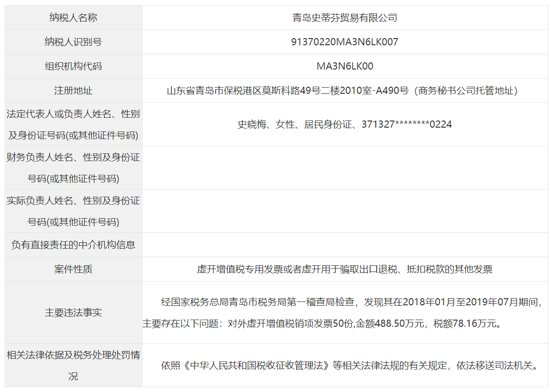Viewport: 551px width, 392px height.
Task: Click the registered address starting with 山东省青岛市
Action: pos(341,90)
